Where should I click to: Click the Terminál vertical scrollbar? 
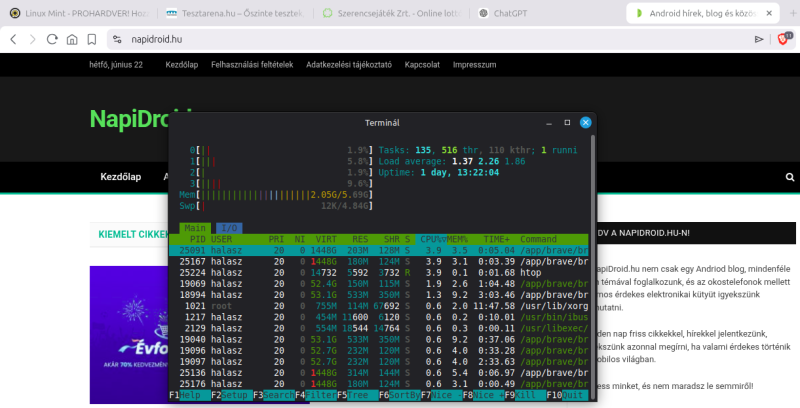(x=593, y=268)
